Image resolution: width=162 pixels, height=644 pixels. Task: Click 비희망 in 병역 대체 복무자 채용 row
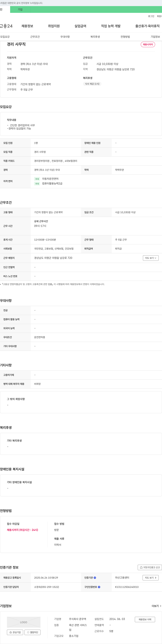tap(37, 384)
